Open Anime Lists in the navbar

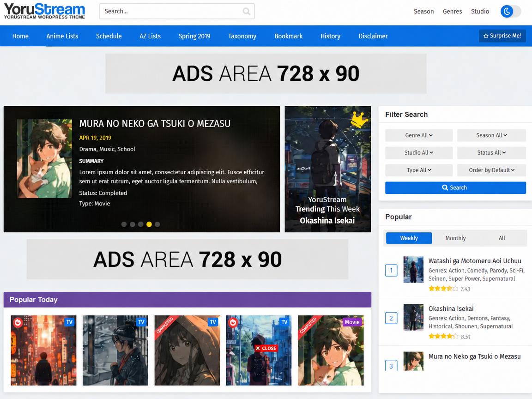(x=62, y=36)
